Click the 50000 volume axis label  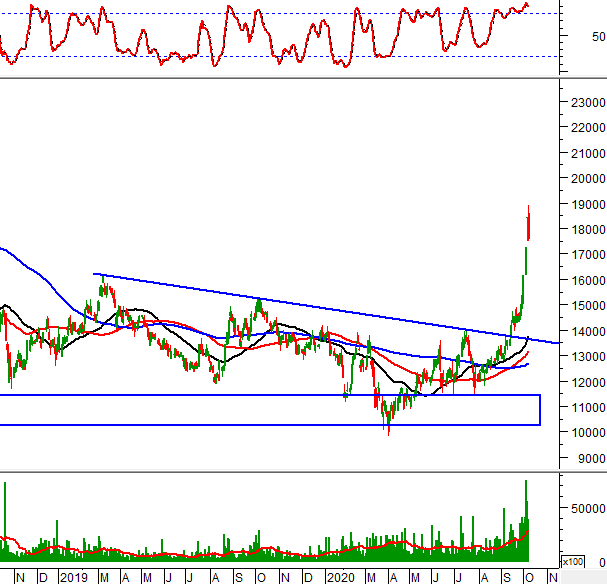tap(588, 509)
